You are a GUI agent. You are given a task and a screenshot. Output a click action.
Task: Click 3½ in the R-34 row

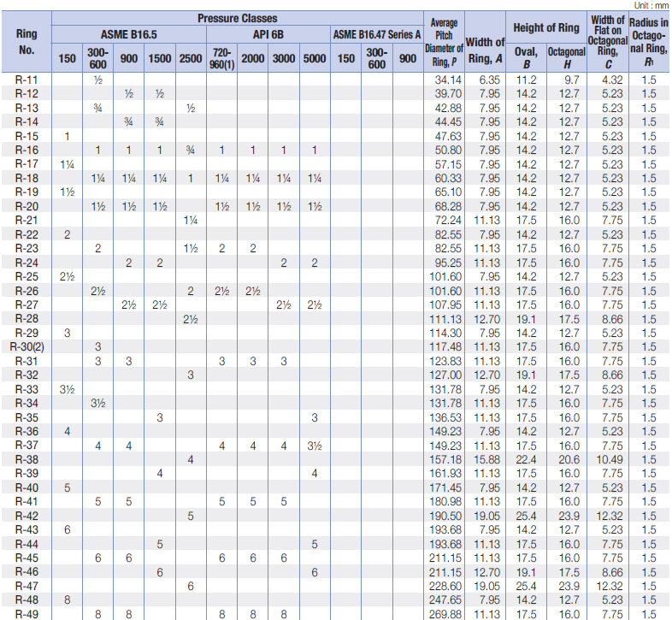[x=97, y=403]
